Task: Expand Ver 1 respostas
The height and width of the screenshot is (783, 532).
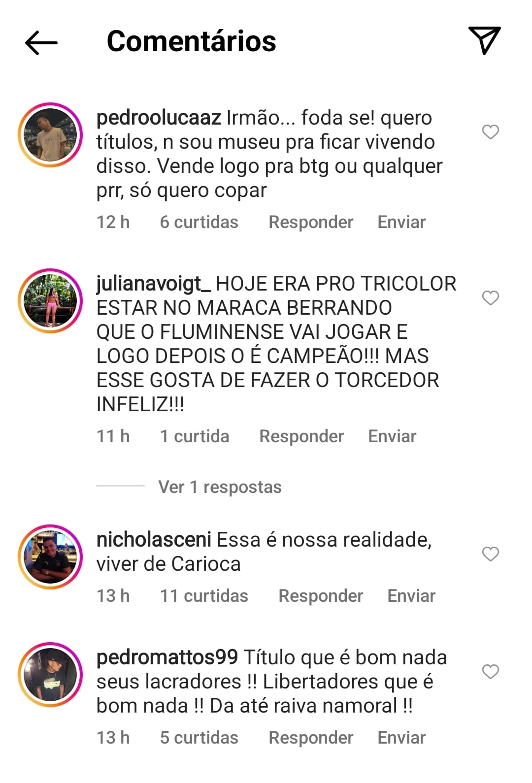Action: pyautogui.click(x=220, y=487)
